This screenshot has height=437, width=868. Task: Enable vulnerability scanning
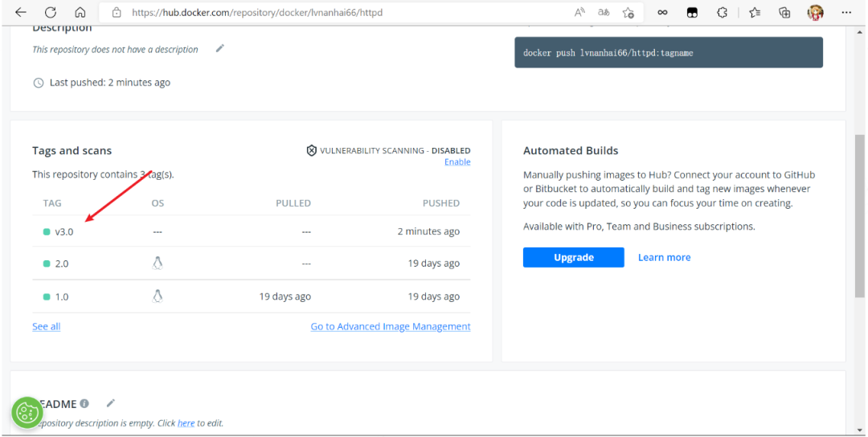(457, 162)
